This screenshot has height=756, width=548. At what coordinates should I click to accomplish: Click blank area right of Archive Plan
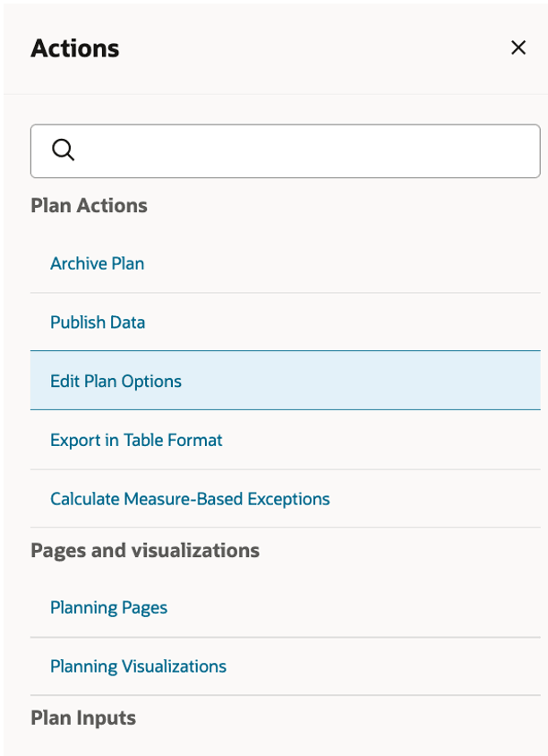click(x=358, y=263)
